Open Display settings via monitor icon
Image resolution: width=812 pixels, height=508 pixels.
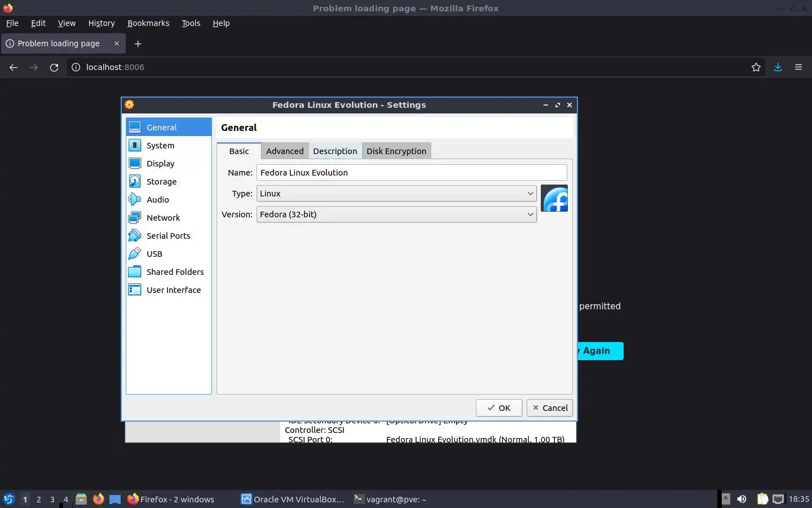135,163
